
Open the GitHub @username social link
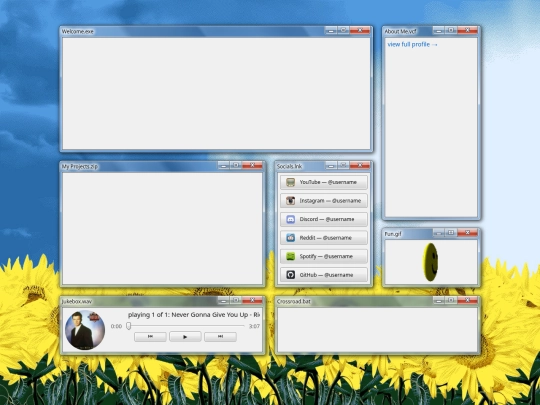click(323, 275)
